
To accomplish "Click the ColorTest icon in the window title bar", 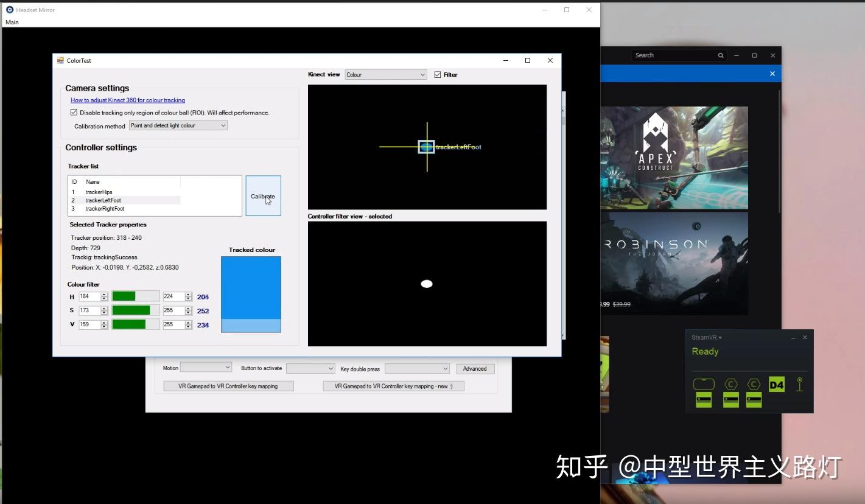I will click(60, 60).
